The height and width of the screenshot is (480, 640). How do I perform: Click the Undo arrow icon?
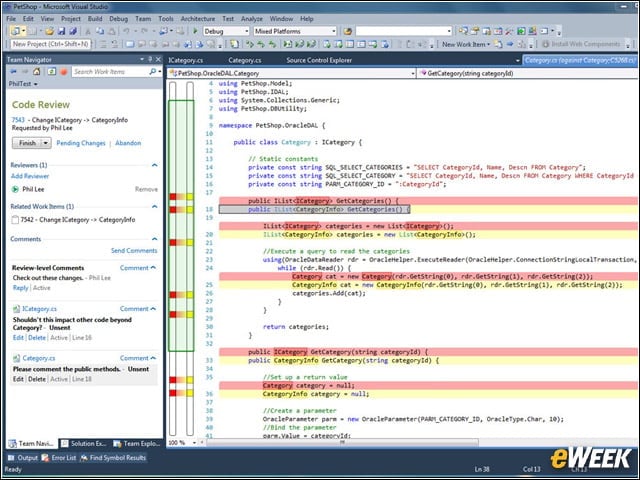(127, 31)
